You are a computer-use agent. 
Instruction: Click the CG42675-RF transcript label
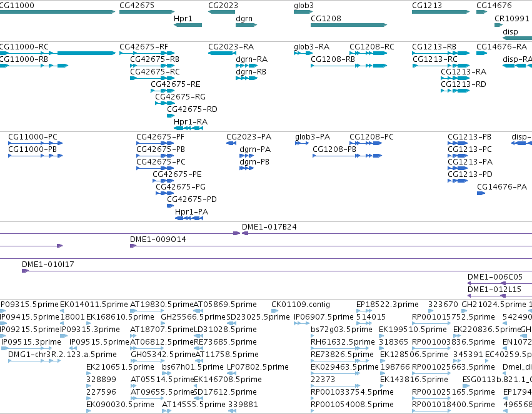coord(144,46)
